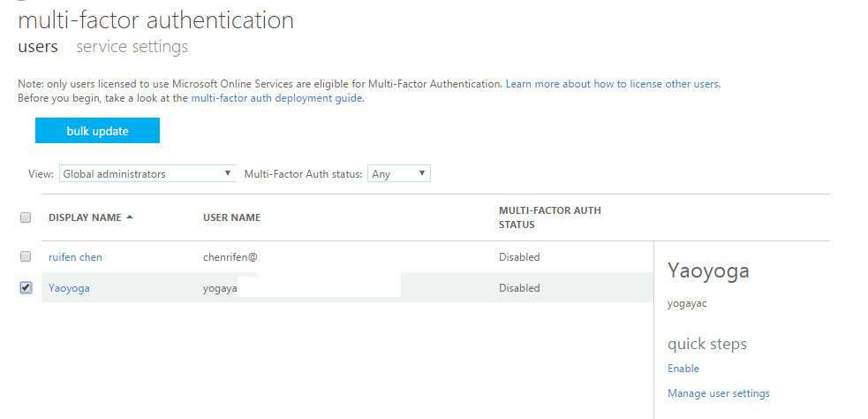This screenshot has width=868, height=419.
Task: Open the multi-factor auth deployment guide link
Action: tap(277, 99)
